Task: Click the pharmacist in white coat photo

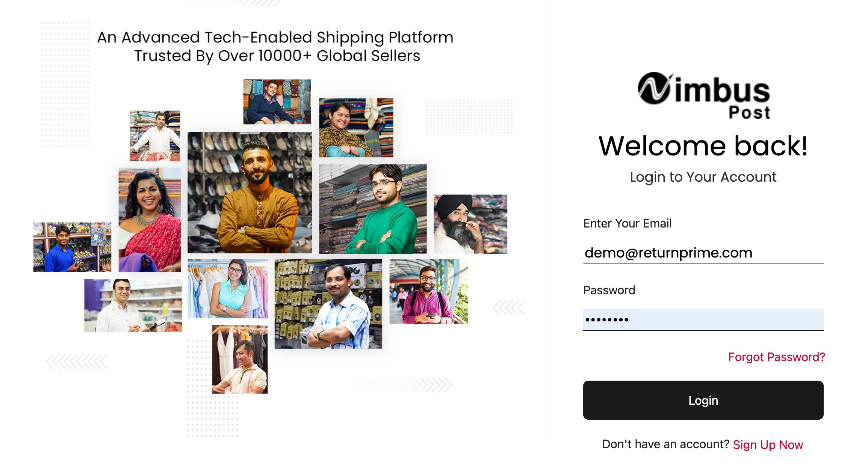Action: 133,305
